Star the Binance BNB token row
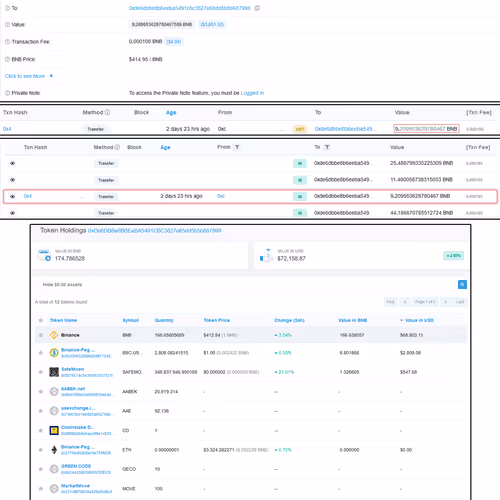 click(x=41, y=335)
